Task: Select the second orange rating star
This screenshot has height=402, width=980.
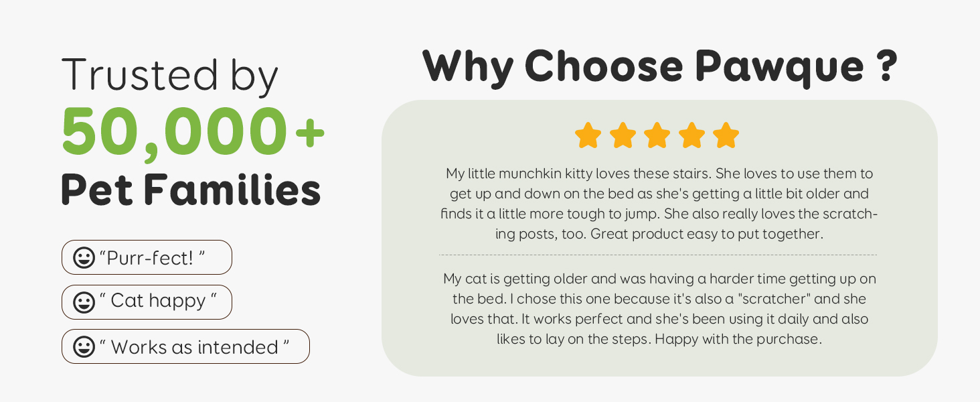Action: (623, 135)
